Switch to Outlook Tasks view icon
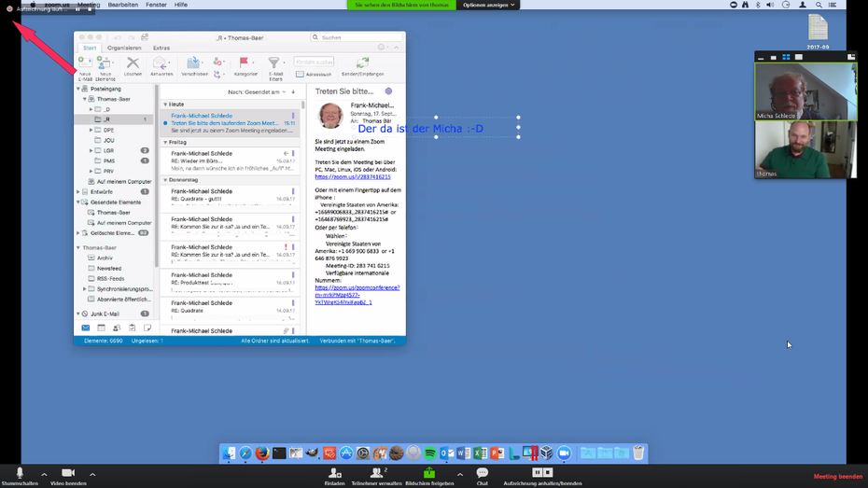 pos(133,328)
